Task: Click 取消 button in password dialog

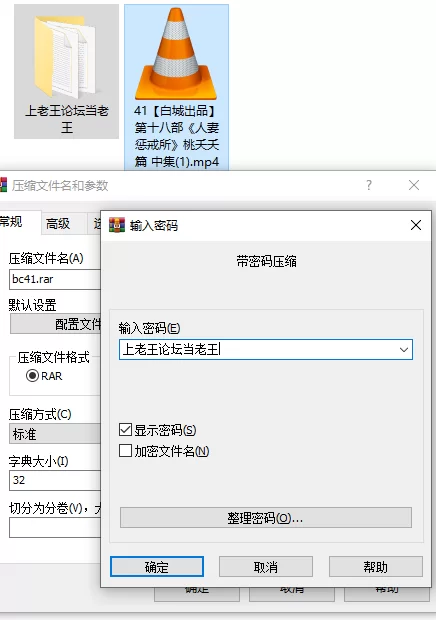Action: [266, 567]
